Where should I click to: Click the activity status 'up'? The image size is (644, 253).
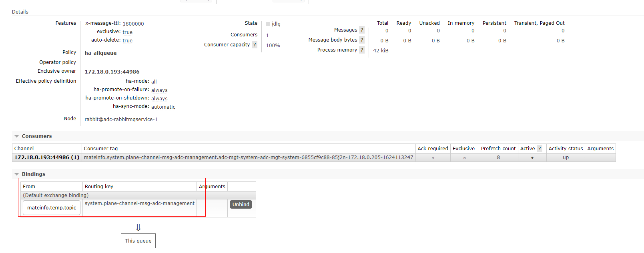(x=566, y=157)
